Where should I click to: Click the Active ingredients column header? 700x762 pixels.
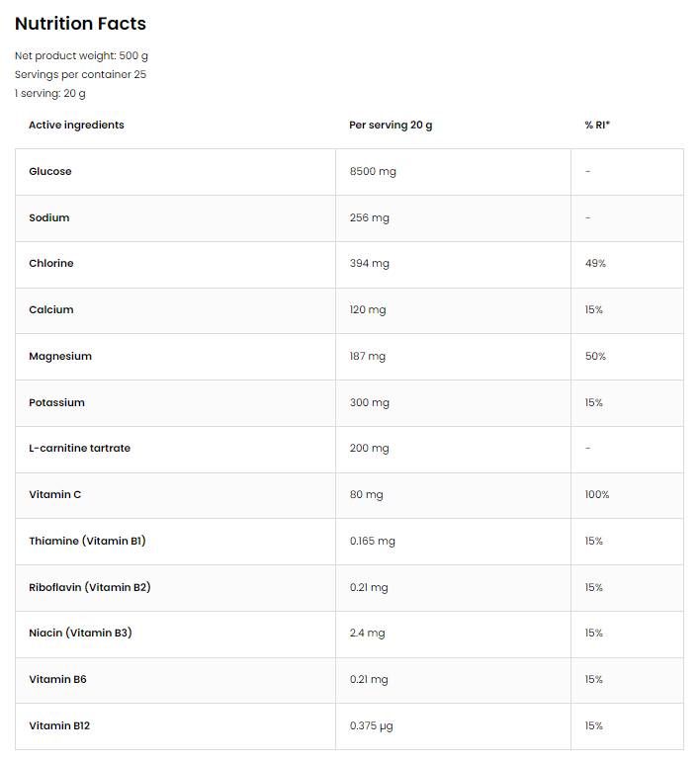[x=76, y=126]
